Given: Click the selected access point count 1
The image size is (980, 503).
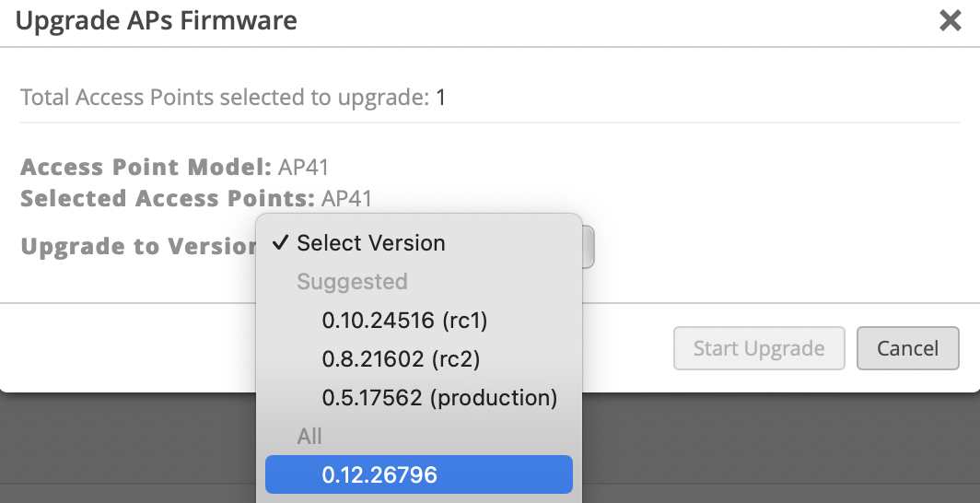Looking at the screenshot, I should pos(441,97).
